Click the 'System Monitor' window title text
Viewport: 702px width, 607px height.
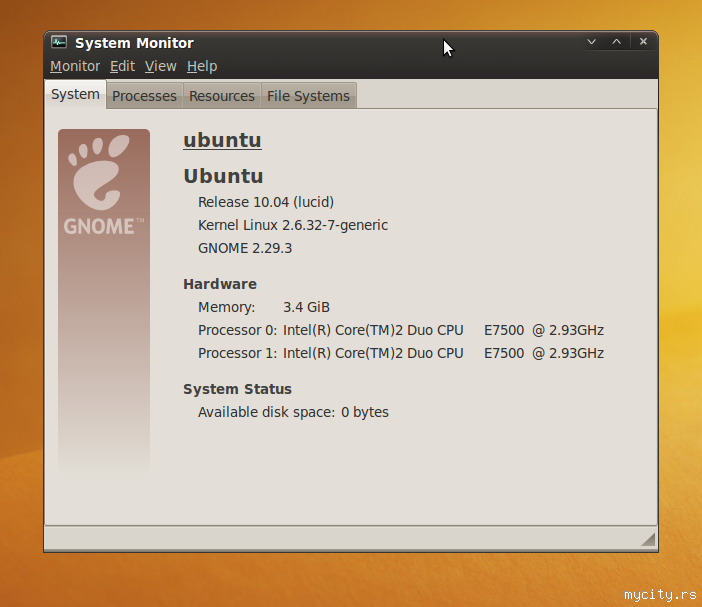pyautogui.click(x=134, y=43)
